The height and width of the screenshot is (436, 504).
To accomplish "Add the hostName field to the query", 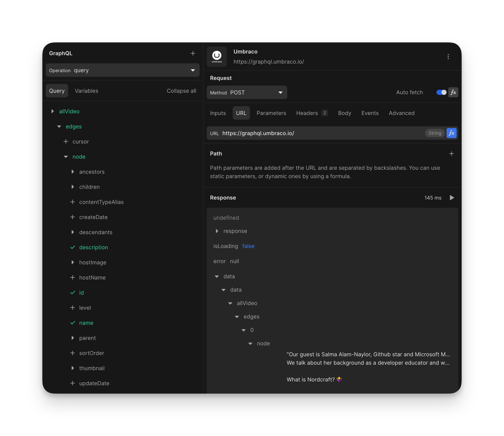I will (x=73, y=278).
